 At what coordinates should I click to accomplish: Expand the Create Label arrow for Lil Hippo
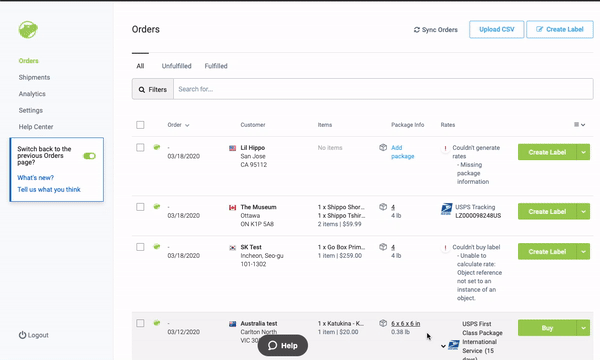(x=583, y=152)
